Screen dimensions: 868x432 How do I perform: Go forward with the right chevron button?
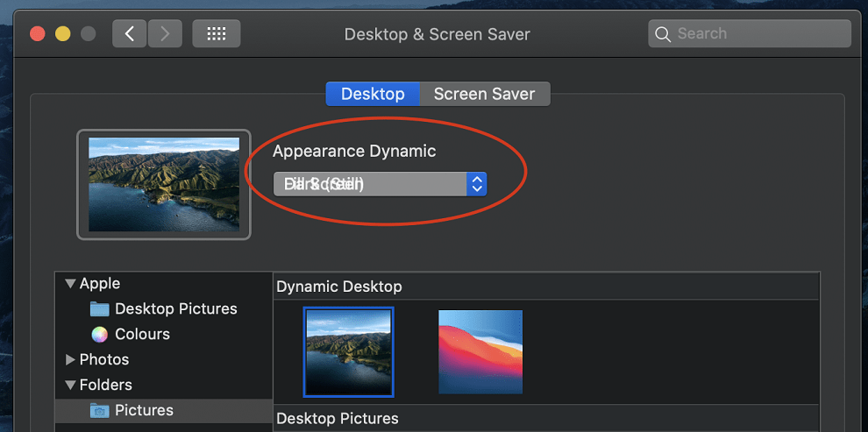165,34
